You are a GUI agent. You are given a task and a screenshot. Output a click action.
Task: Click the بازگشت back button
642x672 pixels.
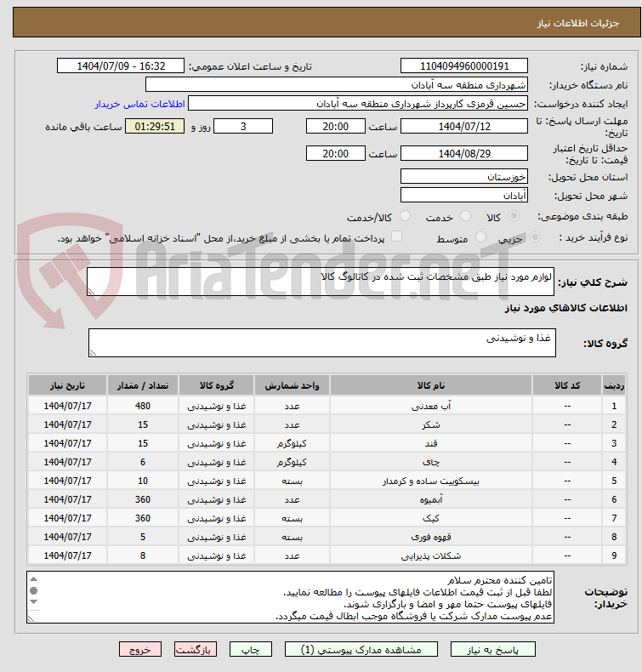(196, 649)
